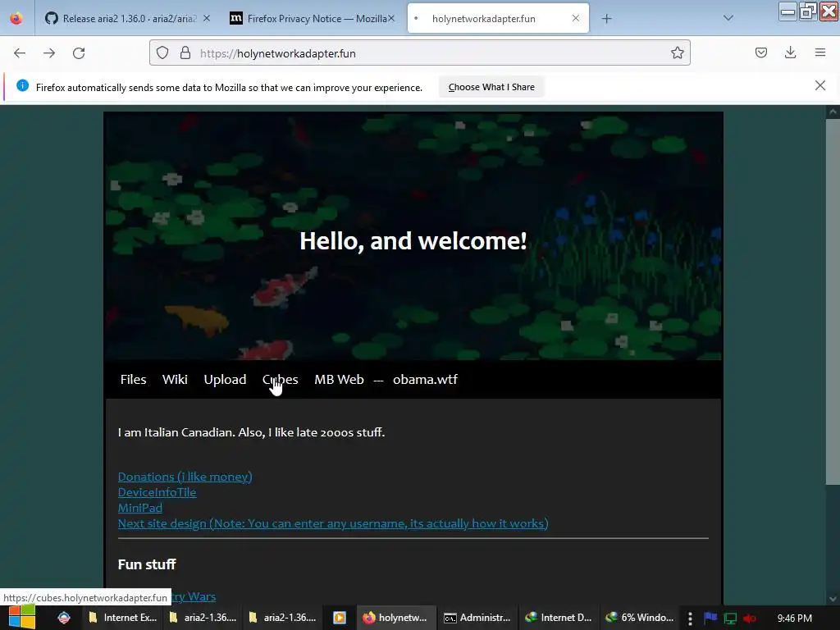This screenshot has height=630, width=840.
Task: Show hidden tray icons via three dots
Action: coord(690,619)
